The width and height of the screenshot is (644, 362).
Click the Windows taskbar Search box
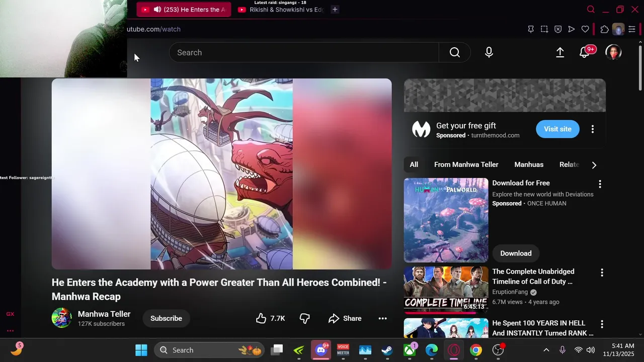(x=209, y=350)
